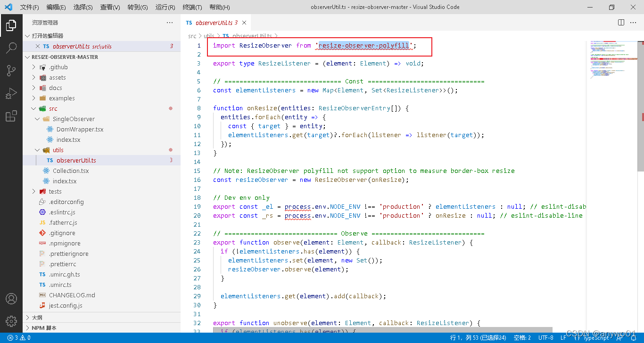This screenshot has width=644, height=343.
Task: Close the observerUtil.ts editor tab
Action: tap(244, 22)
